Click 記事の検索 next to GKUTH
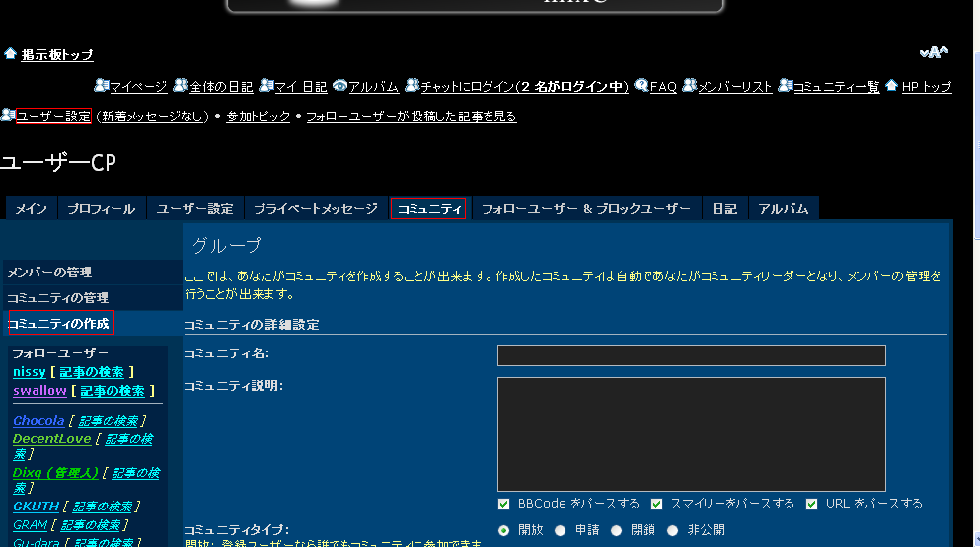The image size is (980, 547). pos(103,507)
